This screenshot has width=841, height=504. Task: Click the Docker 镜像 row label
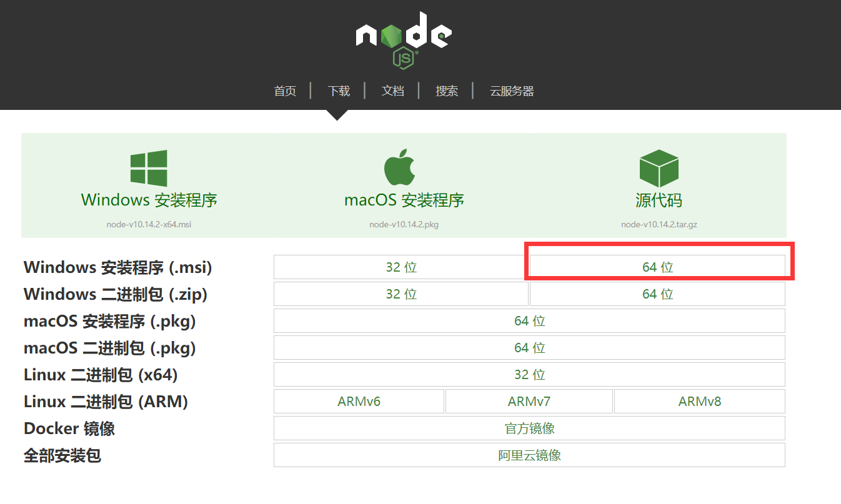point(69,428)
